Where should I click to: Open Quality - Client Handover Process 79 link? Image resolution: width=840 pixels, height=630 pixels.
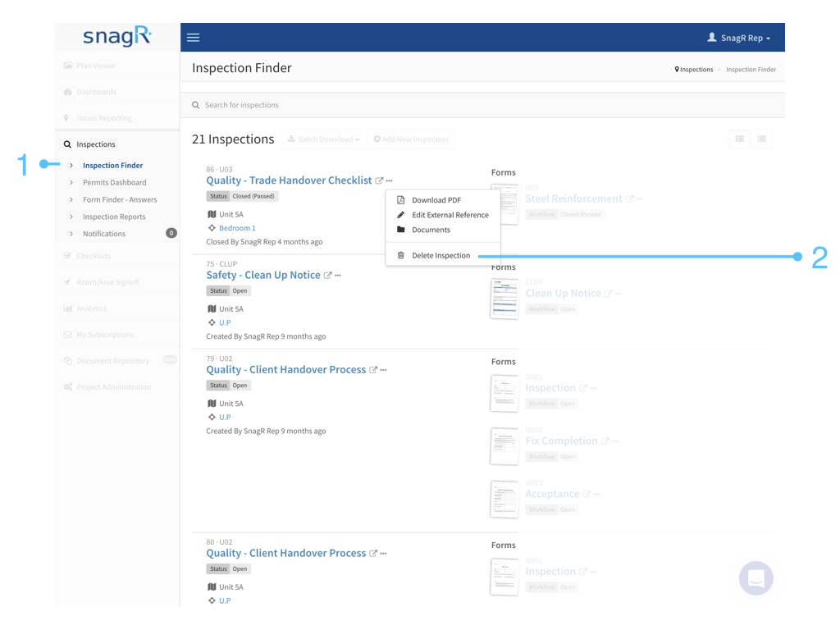coord(286,370)
